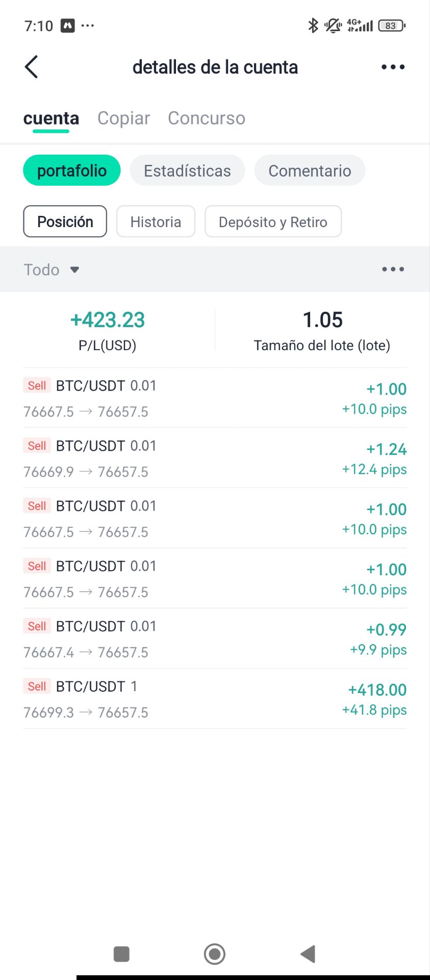Viewport: 430px width, 980px height.
Task: Tap the back arrow icon
Action: click(32, 67)
